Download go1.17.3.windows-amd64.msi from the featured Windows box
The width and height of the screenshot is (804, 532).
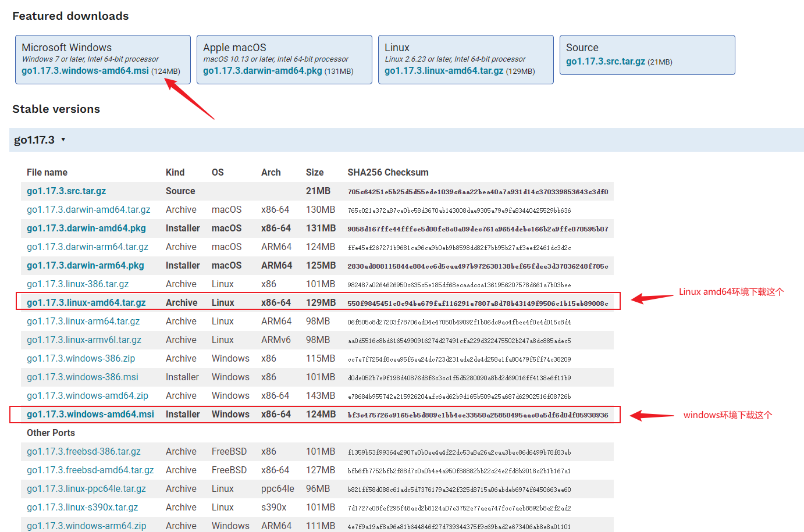(85, 71)
